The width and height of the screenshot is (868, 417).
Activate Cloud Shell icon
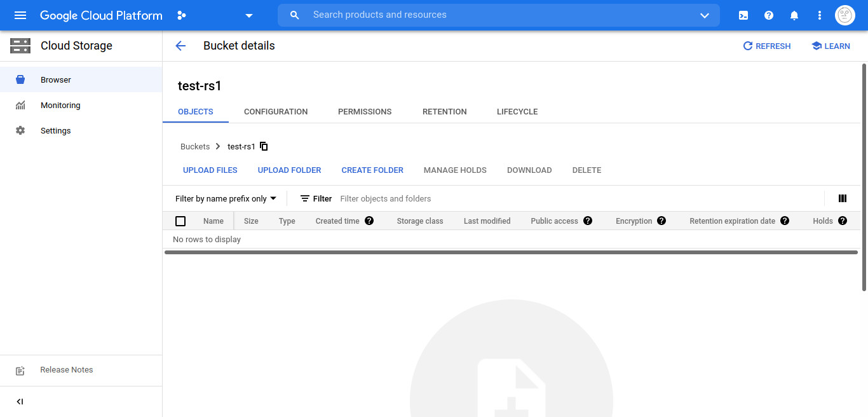tap(743, 15)
